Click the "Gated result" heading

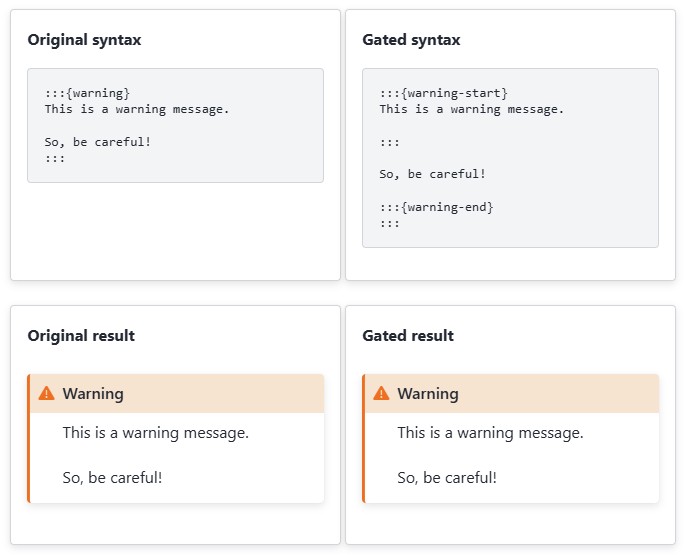pyautogui.click(x=408, y=336)
